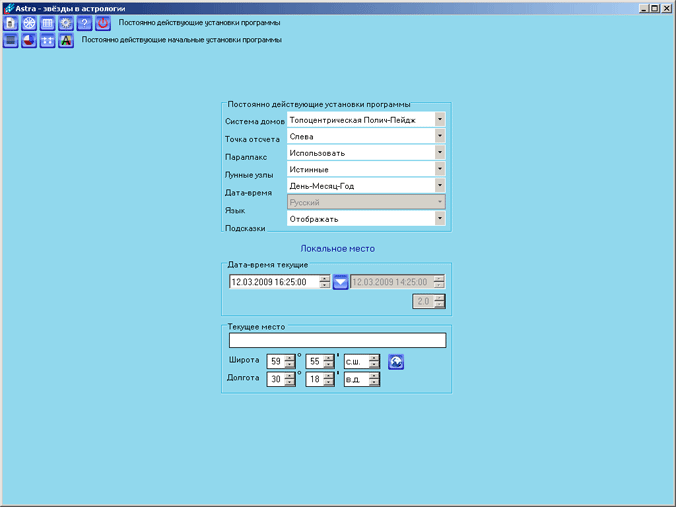Click the Локальное место link
676x507 pixels.
pos(338,249)
